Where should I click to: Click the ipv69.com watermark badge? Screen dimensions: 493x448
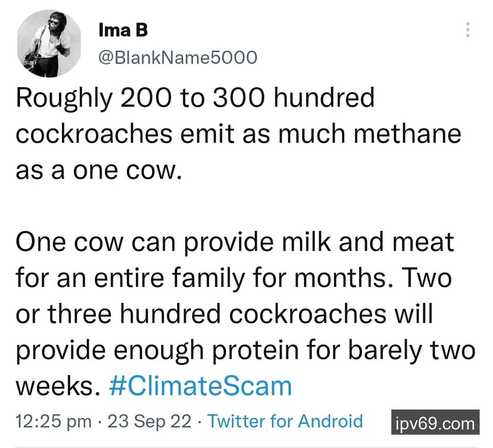tap(435, 423)
